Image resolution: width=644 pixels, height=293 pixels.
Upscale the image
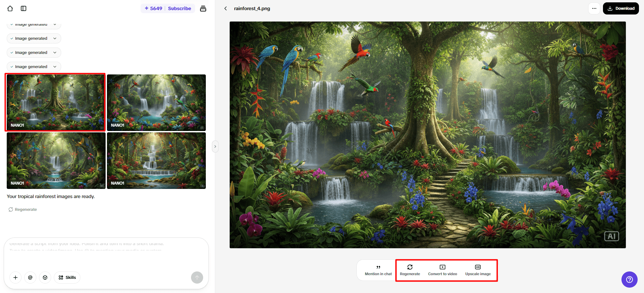click(478, 270)
